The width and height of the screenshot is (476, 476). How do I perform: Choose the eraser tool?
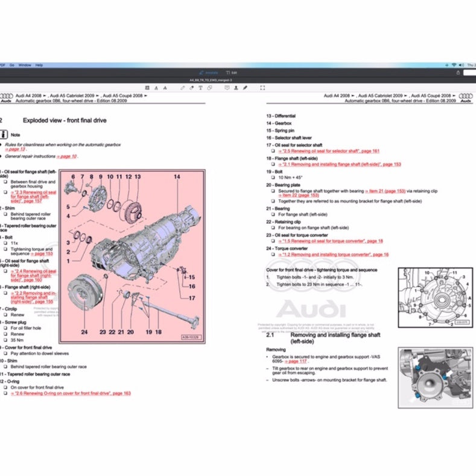(x=192, y=87)
